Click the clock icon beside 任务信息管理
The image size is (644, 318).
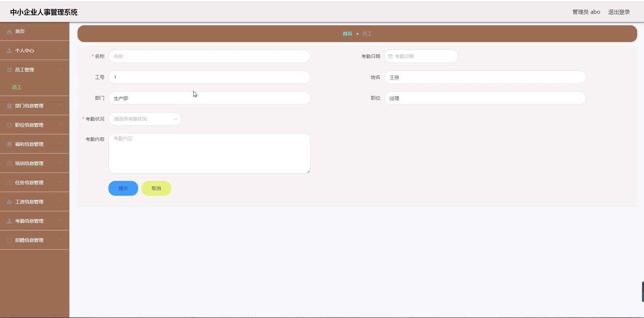click(x=9, y=183)
